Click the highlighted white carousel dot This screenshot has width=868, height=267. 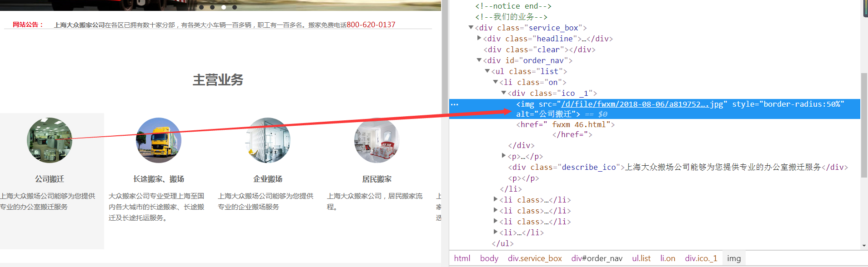[224, 7]
